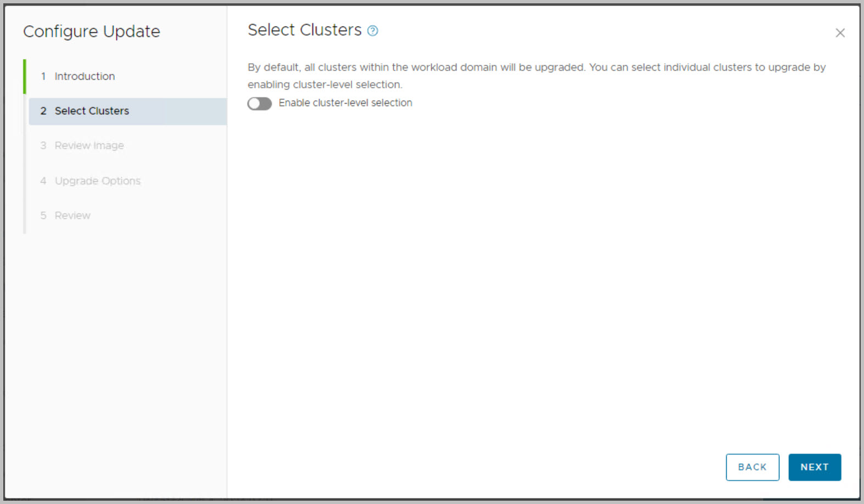The height and width of the screenshot is (504, 864).
Task: Close the Configure Update dialog
Action: click(840, 33)
